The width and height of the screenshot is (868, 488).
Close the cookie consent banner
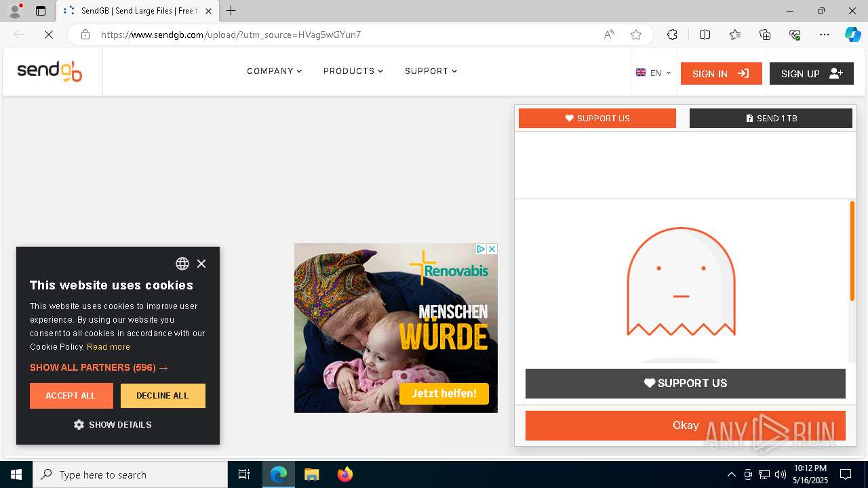(201, 264)
